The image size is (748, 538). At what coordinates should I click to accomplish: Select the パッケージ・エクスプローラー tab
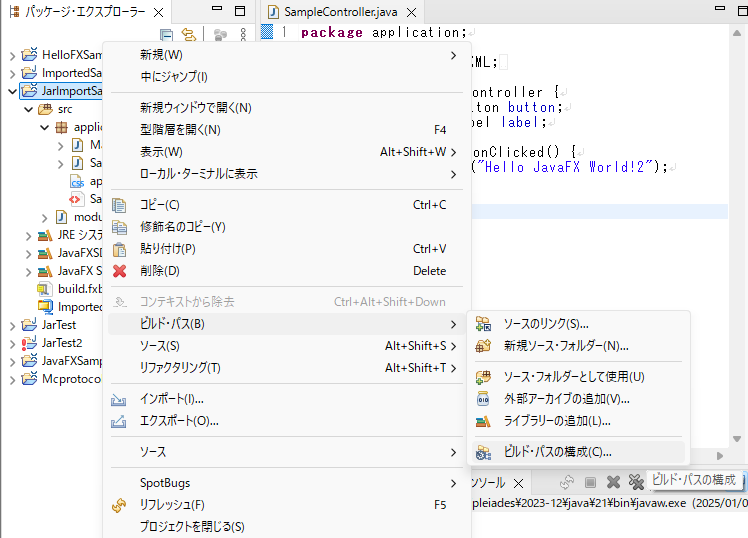85,12
